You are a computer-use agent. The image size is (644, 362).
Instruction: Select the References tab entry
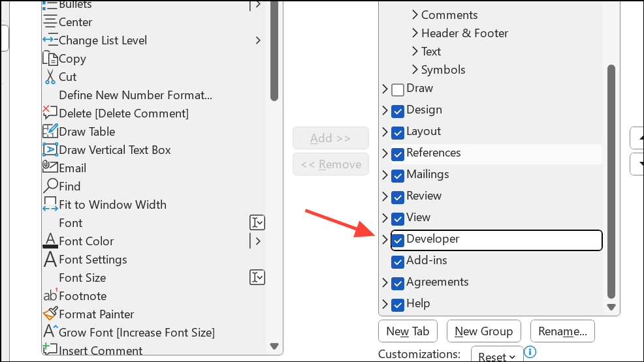pyautogui.click(x=434, y=153)
